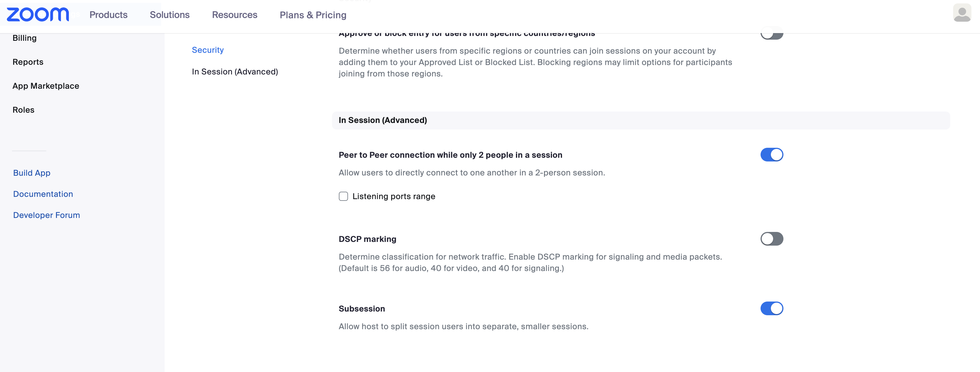The image size is (980, 372).
Task: Open the Documentation link
Action: pyautogui.click(x=43, y=194)
